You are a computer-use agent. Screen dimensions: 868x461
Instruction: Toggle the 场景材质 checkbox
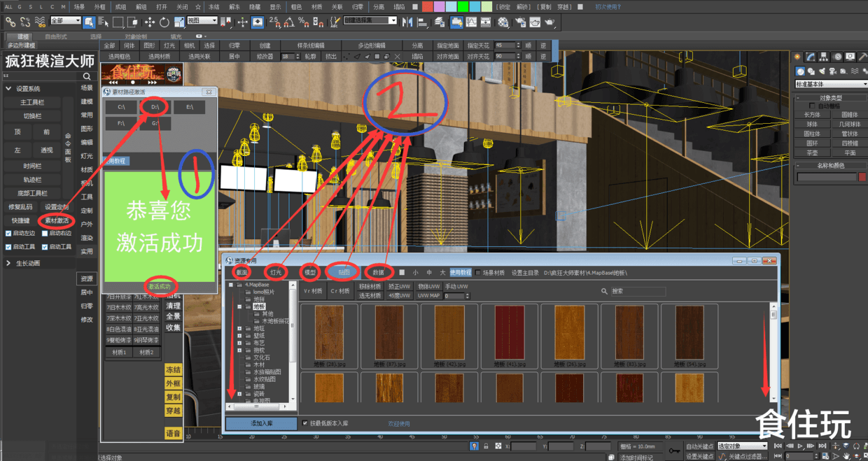click(x=478, y=273)
